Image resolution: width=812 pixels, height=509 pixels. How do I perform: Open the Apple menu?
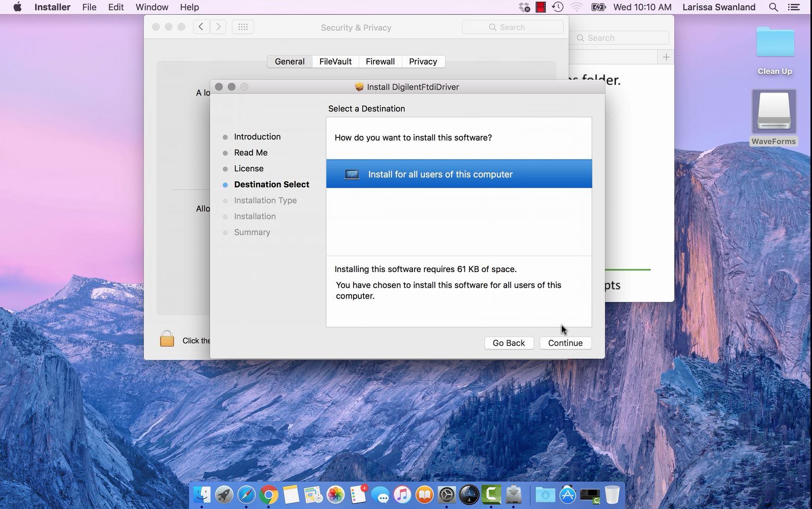coord(17,7)
